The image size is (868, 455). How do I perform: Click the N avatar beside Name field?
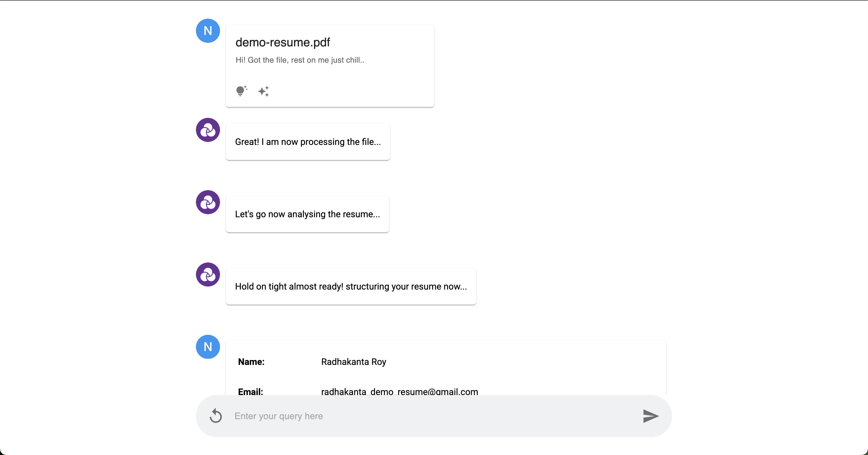(208, 347)
